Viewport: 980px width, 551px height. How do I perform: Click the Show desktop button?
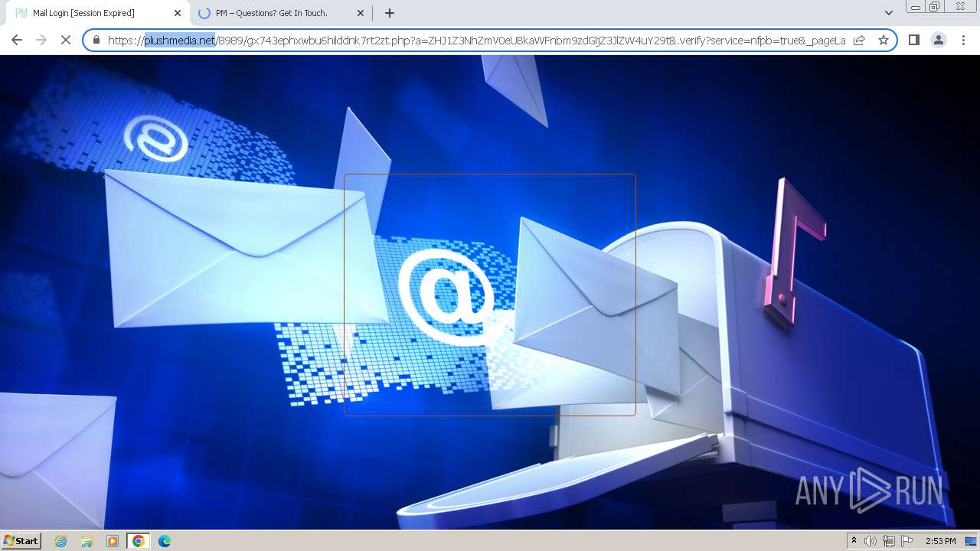[972, 541]
